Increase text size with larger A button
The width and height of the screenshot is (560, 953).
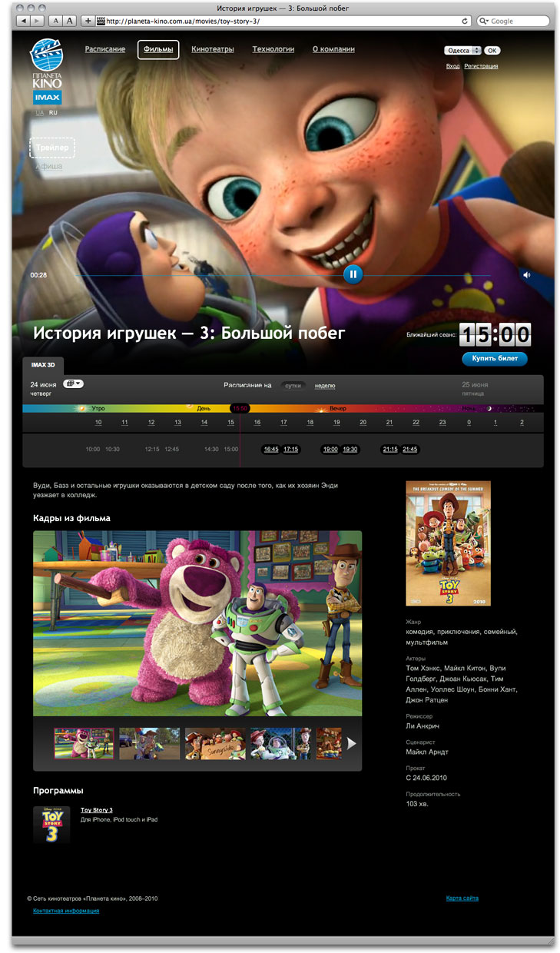[x=70, y=21]
